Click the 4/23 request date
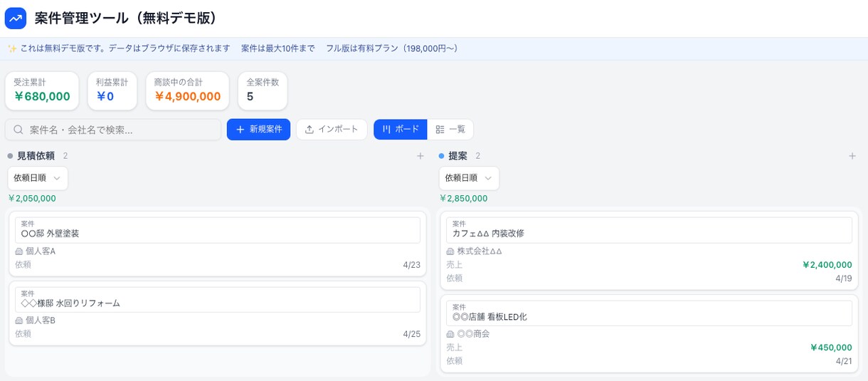Screen dimensions: 868x381 tap(411, 265)
